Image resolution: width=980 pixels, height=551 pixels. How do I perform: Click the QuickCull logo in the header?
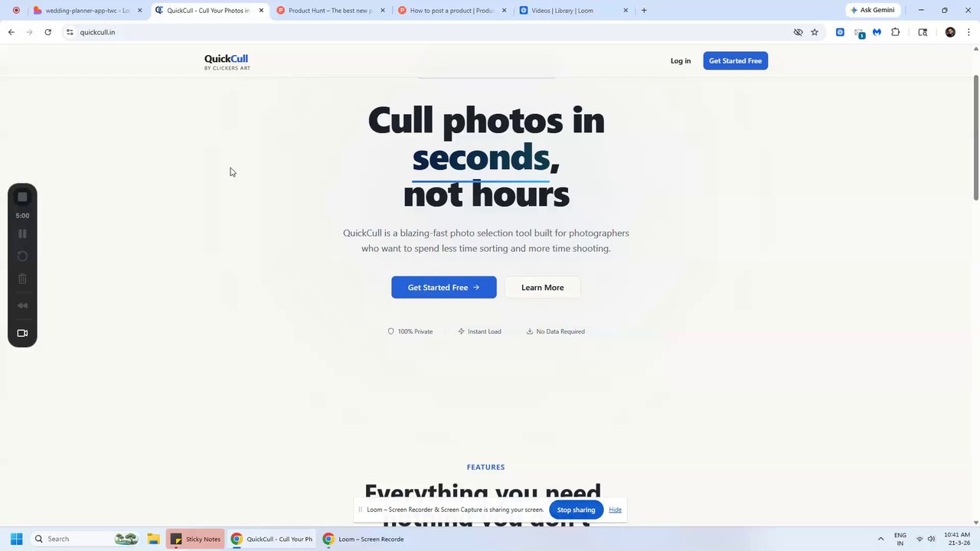[227, 61]
